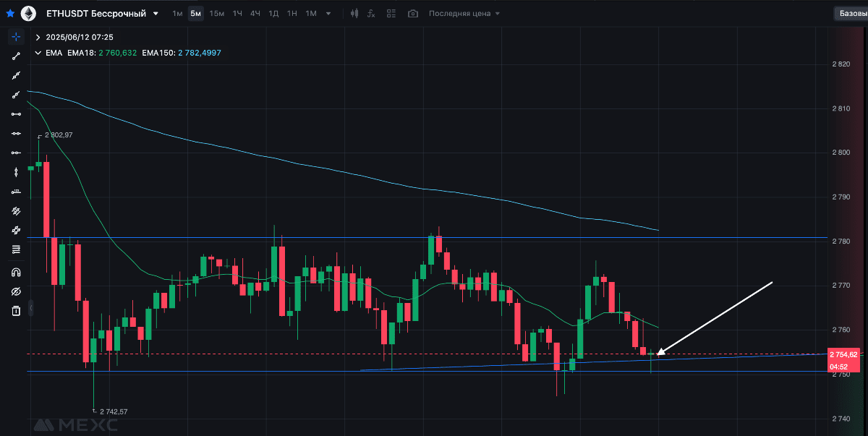Expand the additional timeframes dropdown arrow
Viewport: 868px width, 436px height.
point(329,14)
